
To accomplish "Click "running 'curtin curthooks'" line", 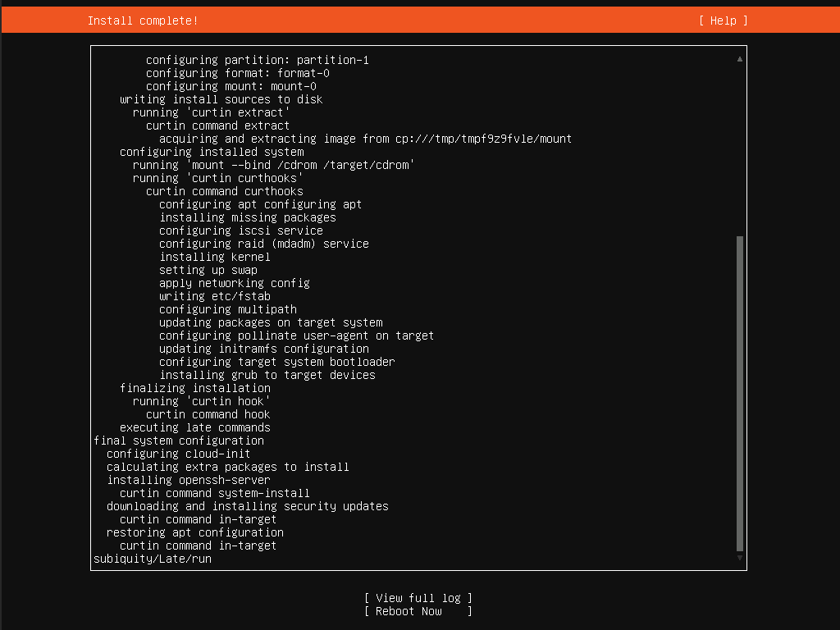I will point(217,178).
